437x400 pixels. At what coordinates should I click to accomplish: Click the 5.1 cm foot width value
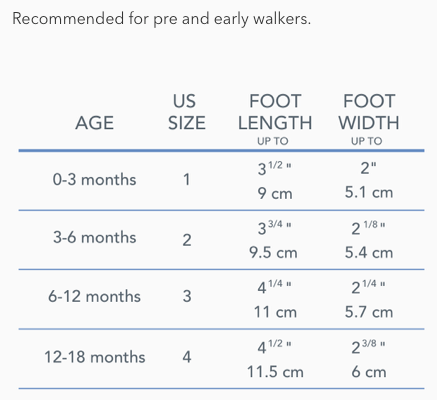point(369,192)
